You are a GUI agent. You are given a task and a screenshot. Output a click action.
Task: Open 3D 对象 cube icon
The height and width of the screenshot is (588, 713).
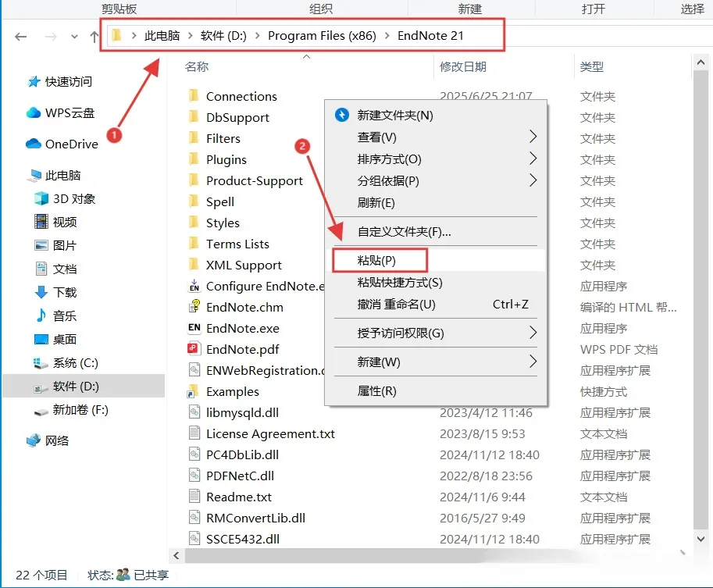point(41,198)
